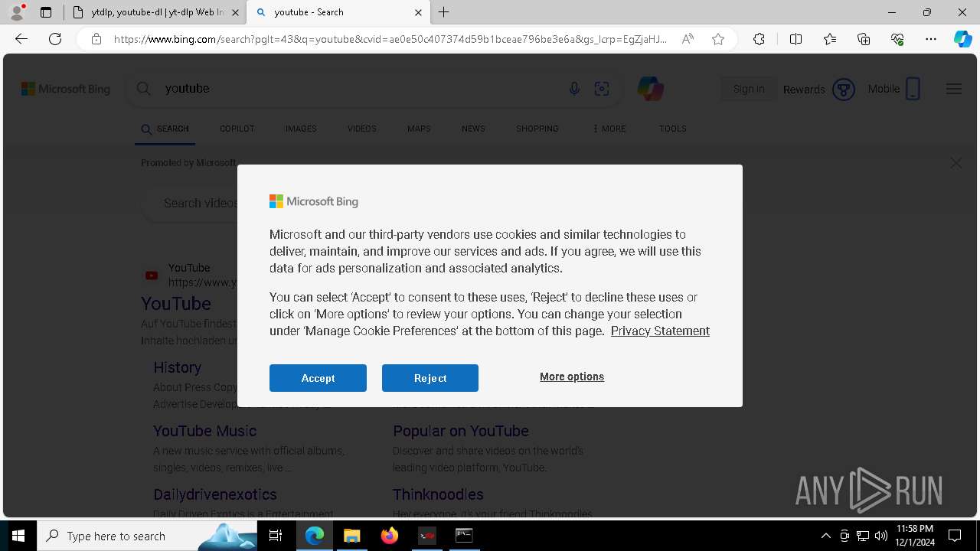980x551 pixels.
Task: Click the taskbar search box
Action: [148, 536]
